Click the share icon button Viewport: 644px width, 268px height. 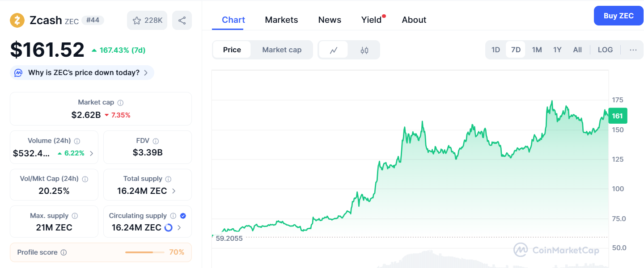pos(182,21)
